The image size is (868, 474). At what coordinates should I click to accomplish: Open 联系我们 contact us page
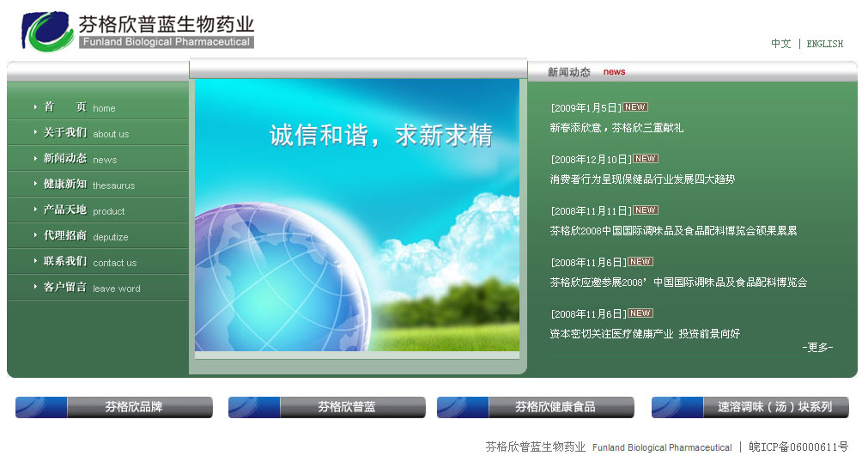click(89, 262)
